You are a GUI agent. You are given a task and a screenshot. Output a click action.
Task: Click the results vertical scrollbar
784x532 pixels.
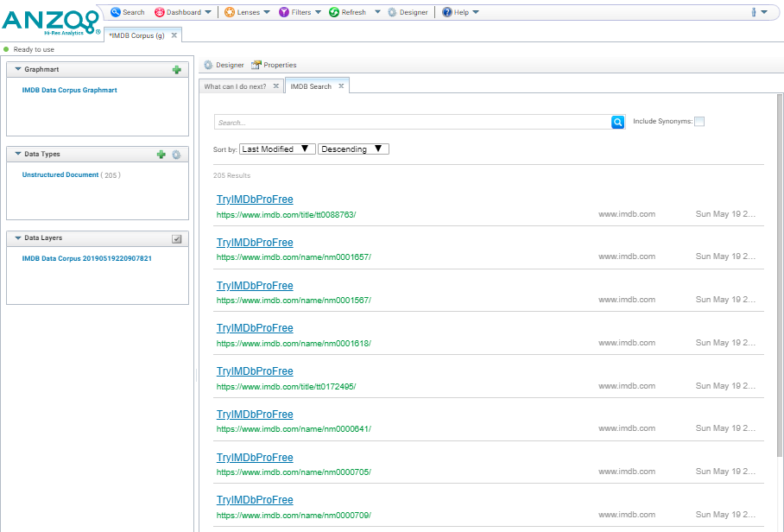[780, 275]
